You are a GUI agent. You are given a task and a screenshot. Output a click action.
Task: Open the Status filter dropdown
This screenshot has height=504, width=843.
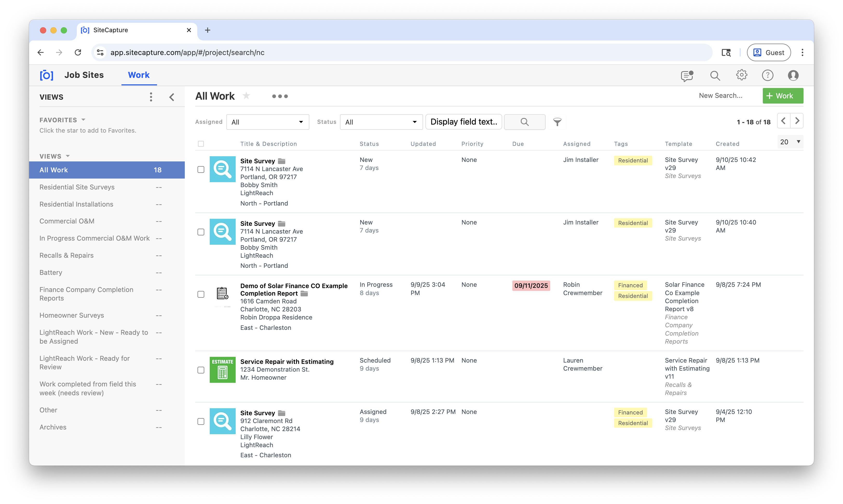tap(381, 122)
